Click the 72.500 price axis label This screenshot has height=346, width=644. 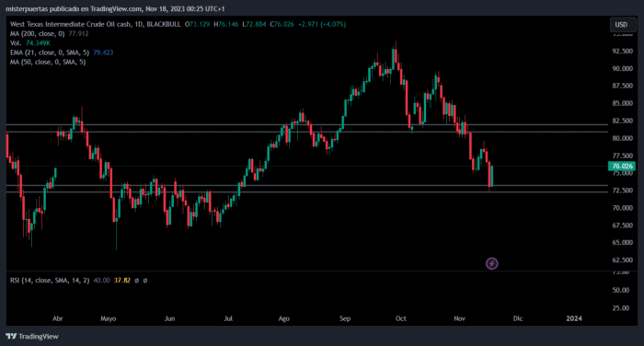click(x=622, y=190)
